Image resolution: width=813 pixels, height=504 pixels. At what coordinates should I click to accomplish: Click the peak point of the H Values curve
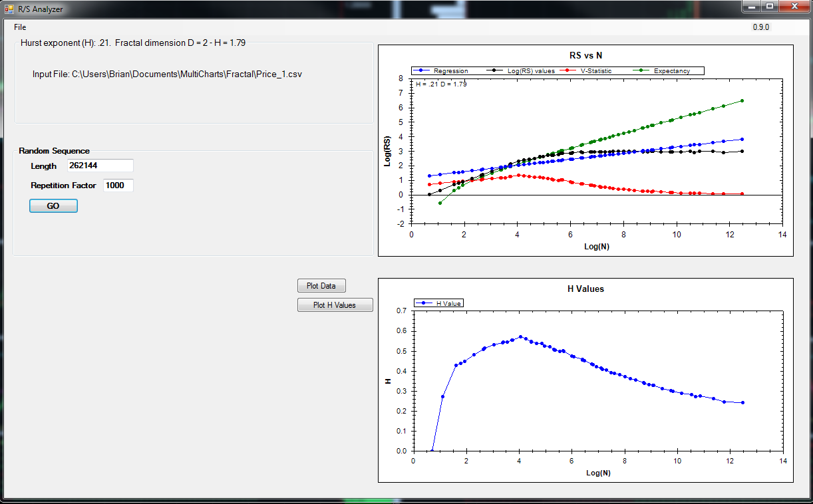coord(520,336)
